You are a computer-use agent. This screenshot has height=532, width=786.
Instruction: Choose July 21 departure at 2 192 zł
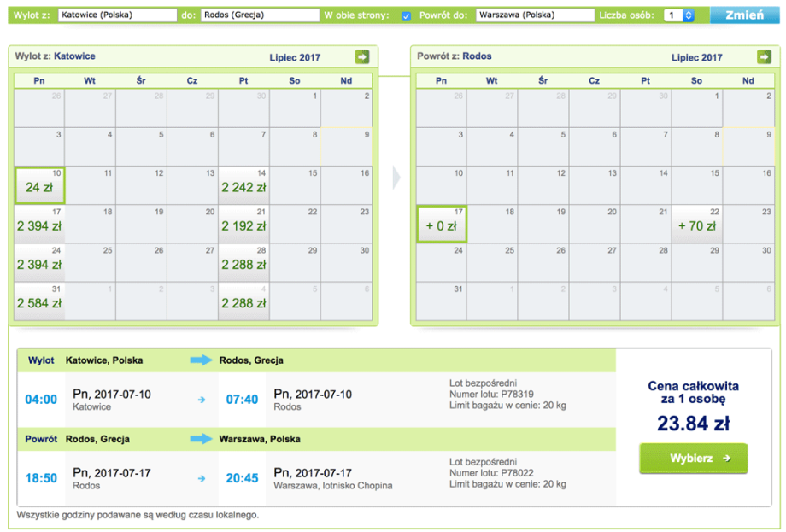point(243,224)
